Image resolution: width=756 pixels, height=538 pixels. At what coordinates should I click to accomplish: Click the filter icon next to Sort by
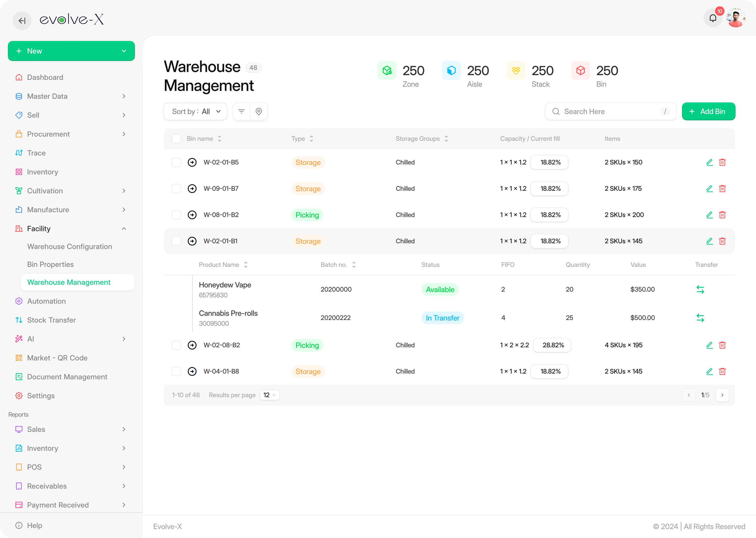241,111
